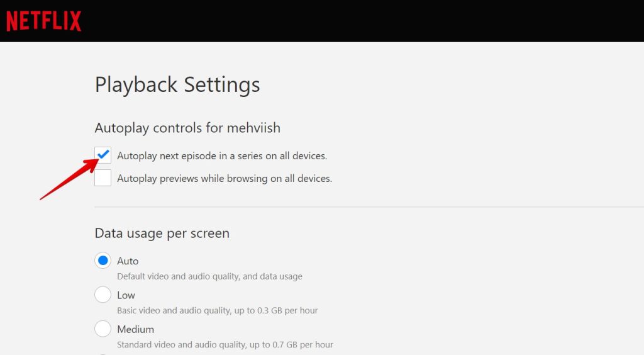Click the 'Autoplay next episode in a series' label text

[x=221, y=155]
